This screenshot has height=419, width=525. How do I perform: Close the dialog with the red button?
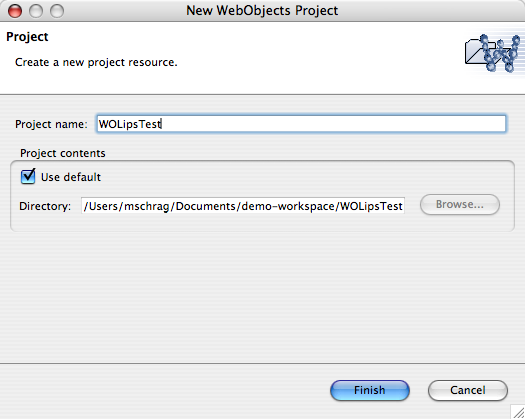pos(15,11)
